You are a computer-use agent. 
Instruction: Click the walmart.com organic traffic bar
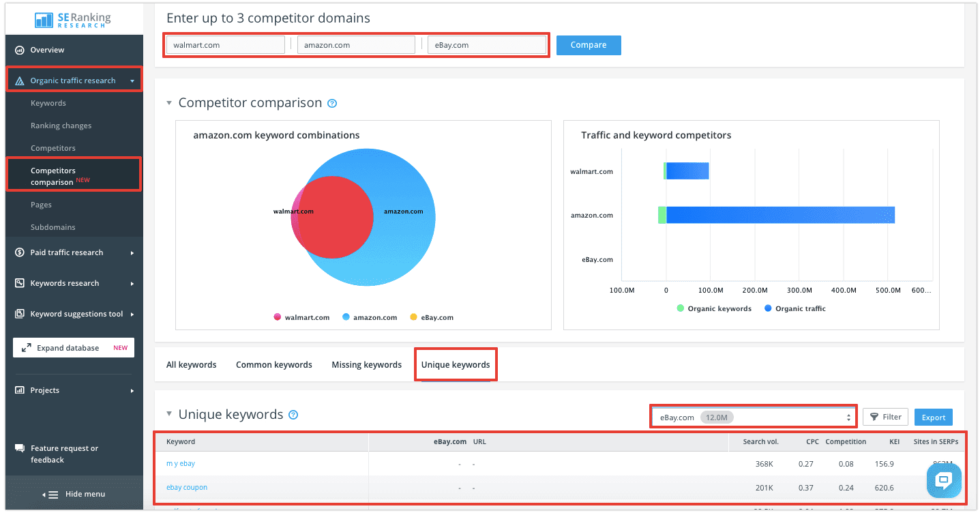[687, 171]
